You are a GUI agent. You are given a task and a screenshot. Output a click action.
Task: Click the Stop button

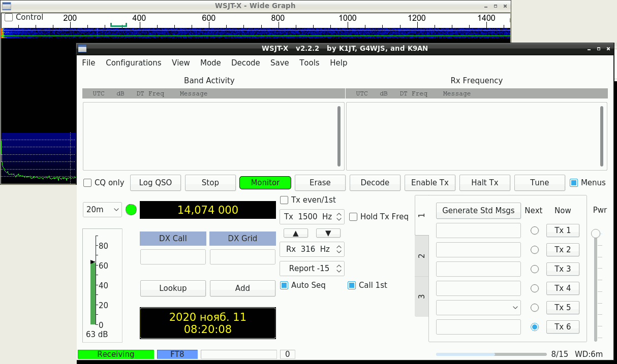click(210, 183)
